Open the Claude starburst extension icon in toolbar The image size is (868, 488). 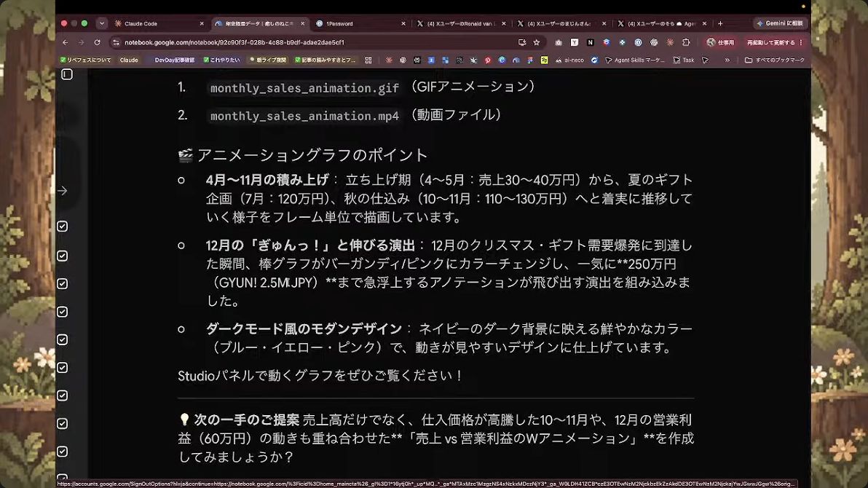[671, 42]
